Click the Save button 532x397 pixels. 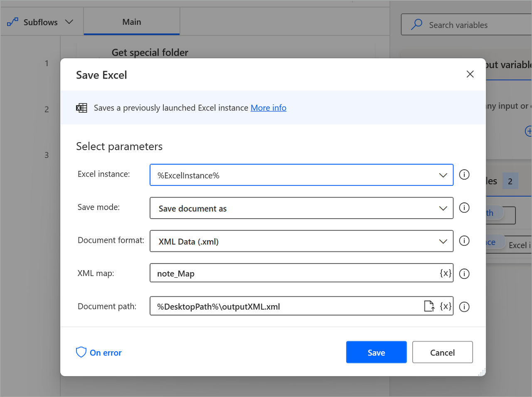(x=376, y=352)
